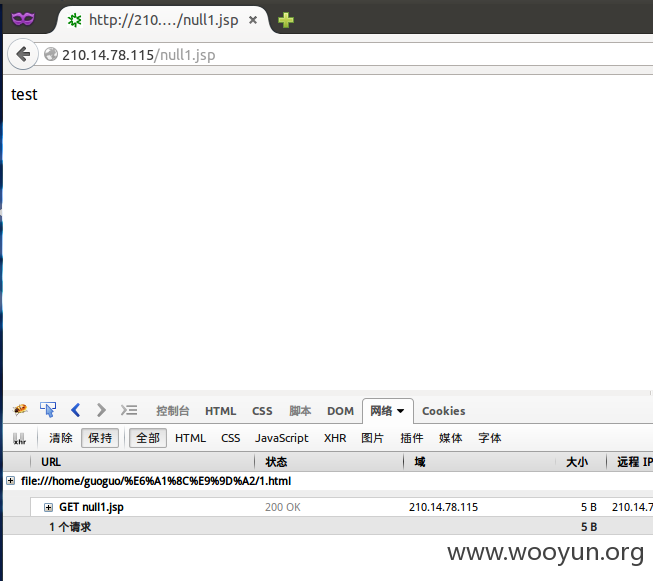
Task: Filter requests by 媒体
Action: (451, 438)
